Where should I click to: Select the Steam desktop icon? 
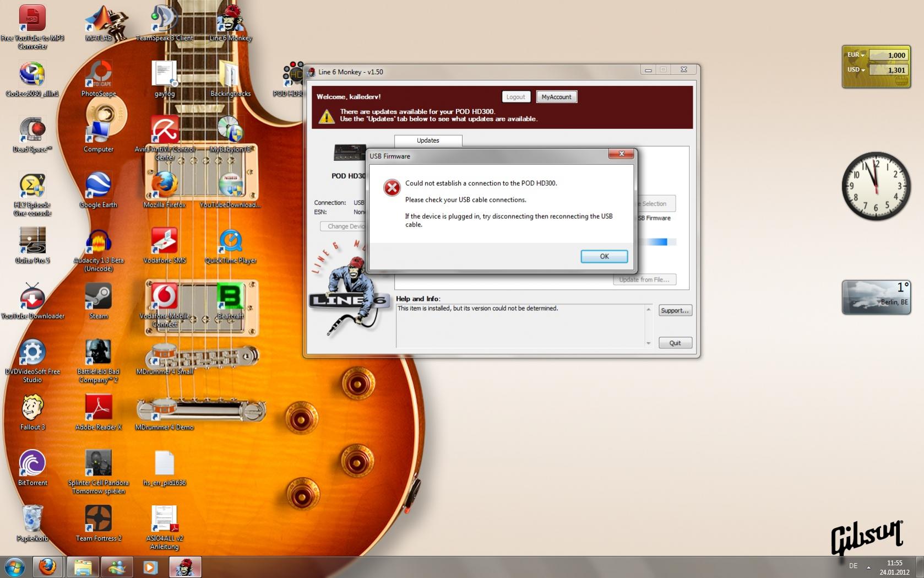99,301
